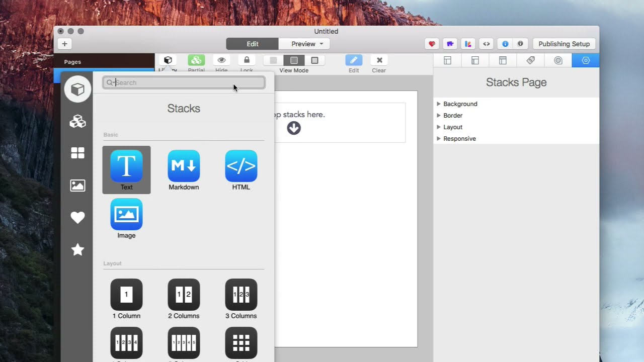The width and height of the screenshot is (644, 362).
Task: Select the grid stack icon
Action: click(x=241, y=343)
